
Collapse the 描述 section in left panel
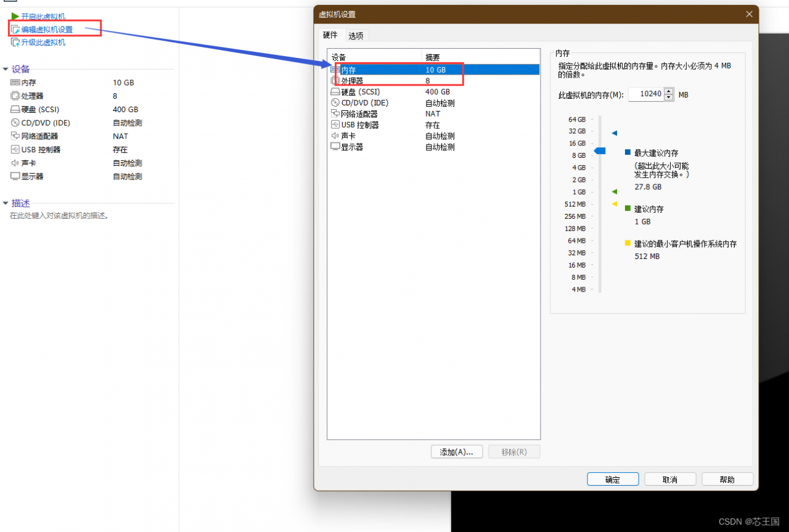6,203
